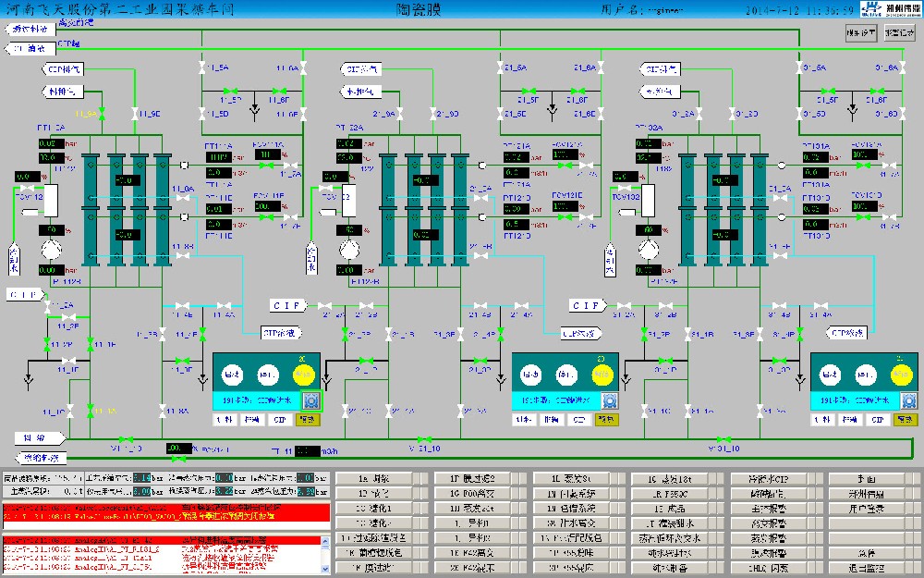Toggle green valve 11_1E
The image size is (924, 578).
pos(91,342)
